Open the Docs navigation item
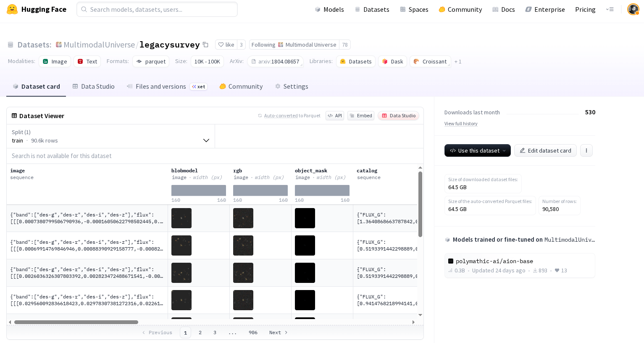This screenshot has width=644, height=343. [503, 9]
